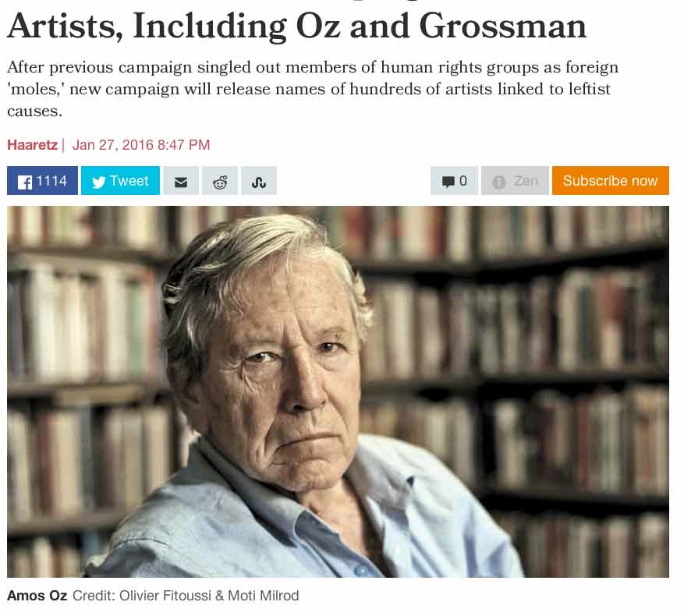Screen dimensions: 684x616
Task: Click the Facebook 'f' logo icon
Action: (25, 182)
